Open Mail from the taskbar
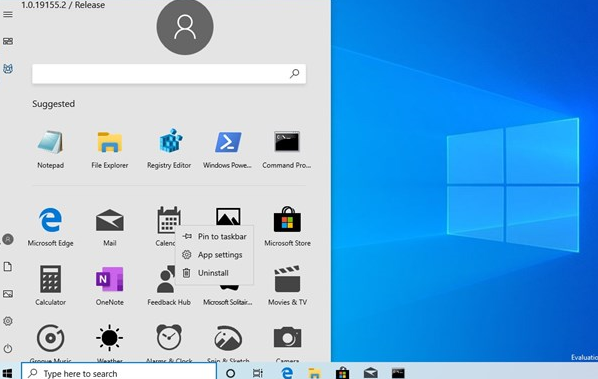 (370, 373)
